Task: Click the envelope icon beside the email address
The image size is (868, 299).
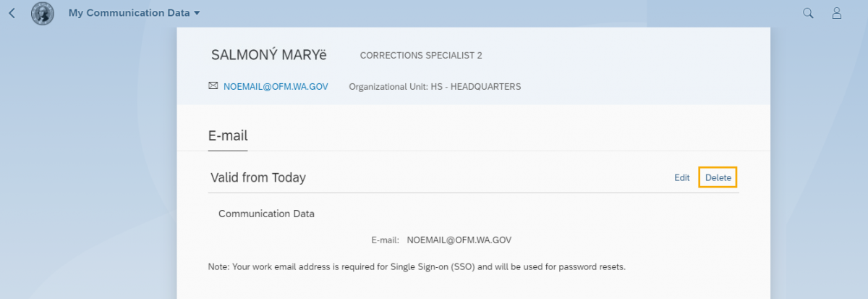Action: (x=213, y=85)
